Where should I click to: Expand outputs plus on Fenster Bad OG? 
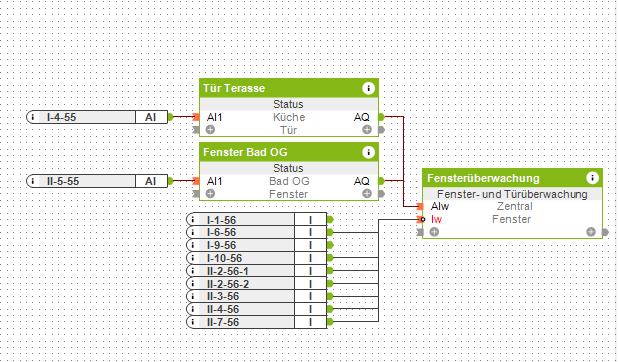(367, 193)
